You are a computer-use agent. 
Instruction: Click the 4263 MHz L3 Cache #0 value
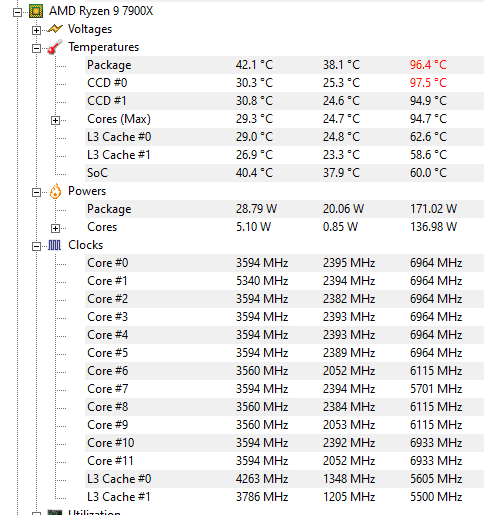coord(262,479)
